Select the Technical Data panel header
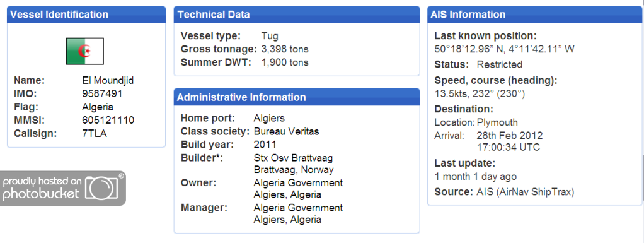Image resolution: width=644 pixels, height=243 pixels. tap(297, 15)
